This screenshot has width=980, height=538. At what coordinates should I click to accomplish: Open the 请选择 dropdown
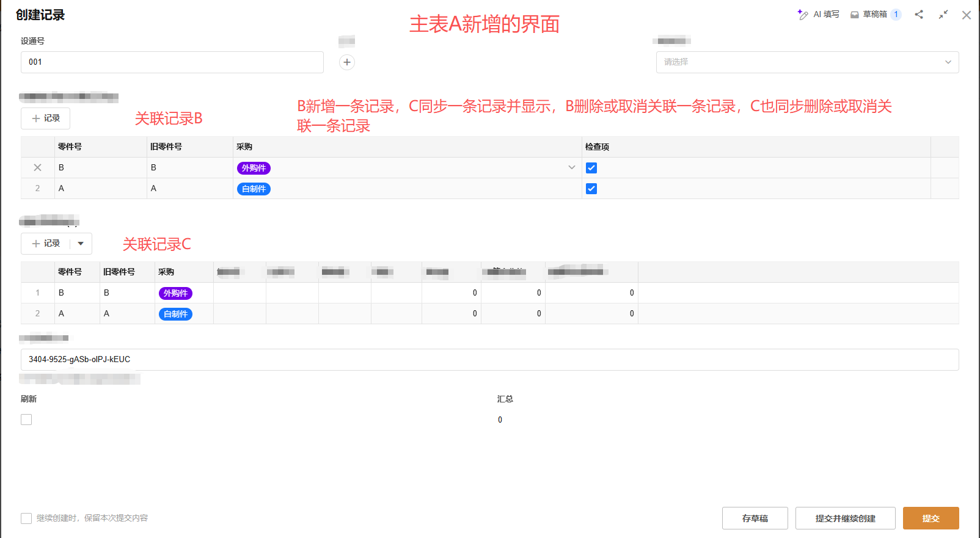pos(807,62)
